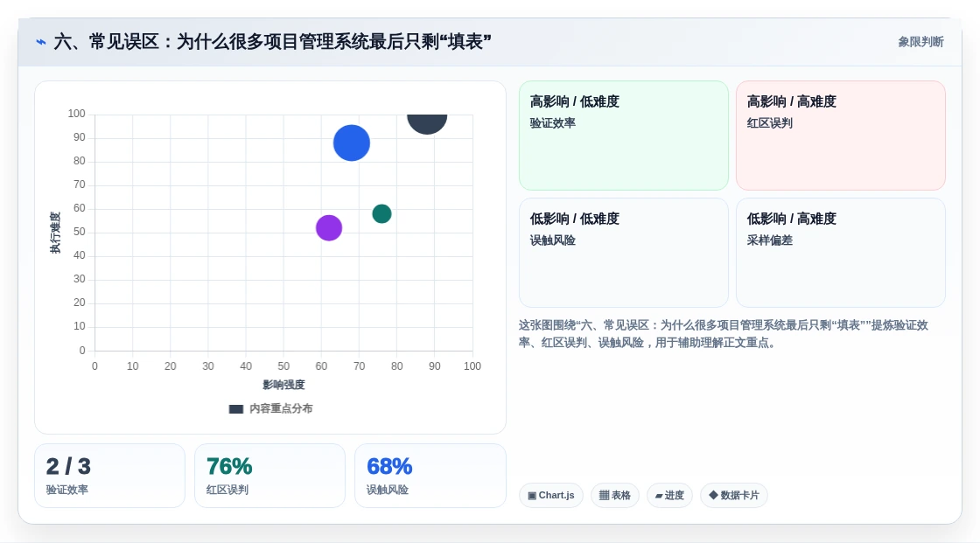The width and height of the screenshot is (980, 543).
Task: Click the section title 六、常见误区
Action: coord(272,42)
